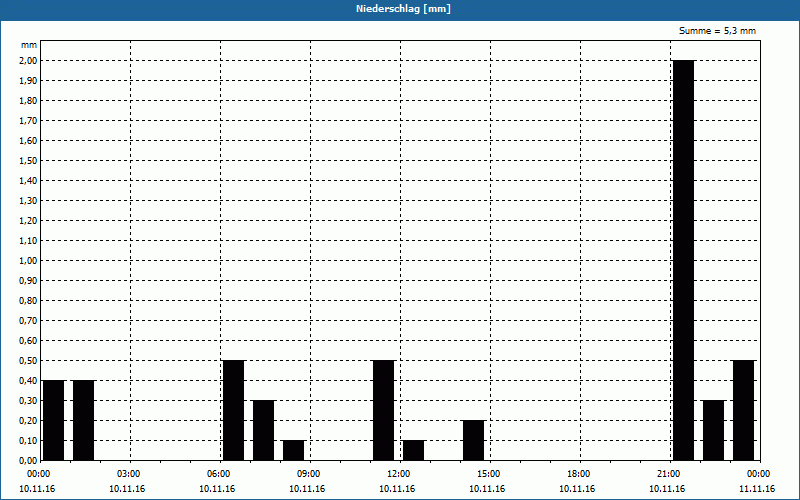
Task: Click the 1,70 y-axis label
Action: [29, 120]
